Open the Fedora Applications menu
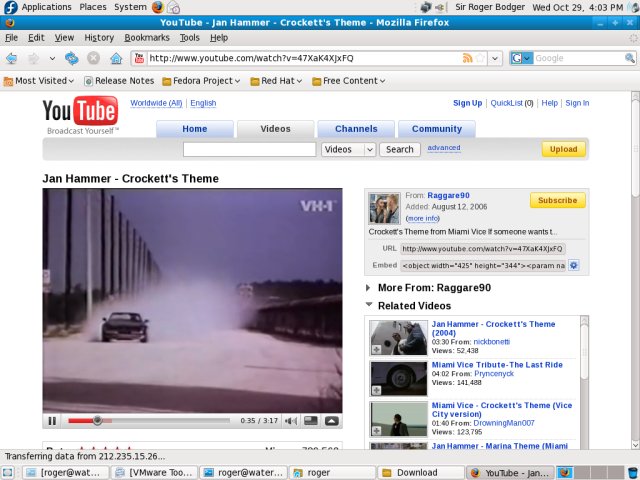 click(x=38, y=7)
